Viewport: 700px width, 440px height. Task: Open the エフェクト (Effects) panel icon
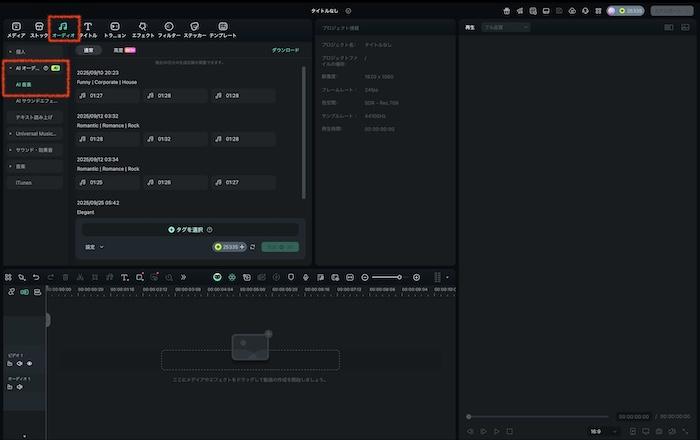point(143,28)
